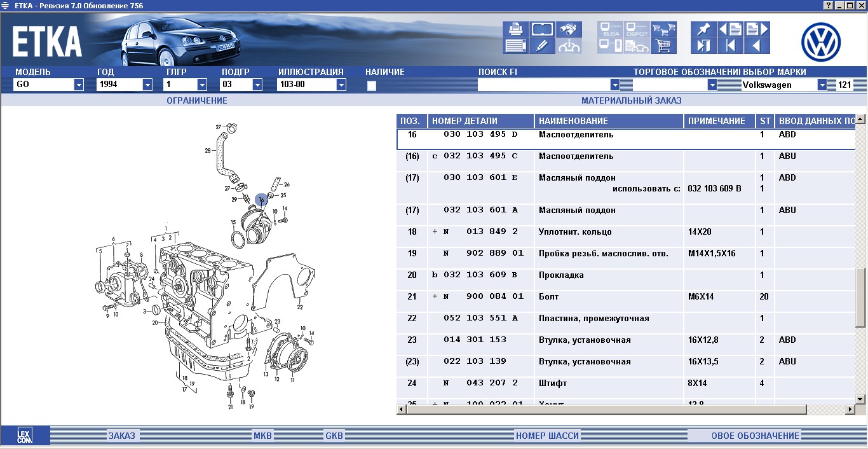Image resolution: width=868 pixels, height=449 pixels.
Task: Click the ПОИСК FI input field
Action: tap(544, 85)
